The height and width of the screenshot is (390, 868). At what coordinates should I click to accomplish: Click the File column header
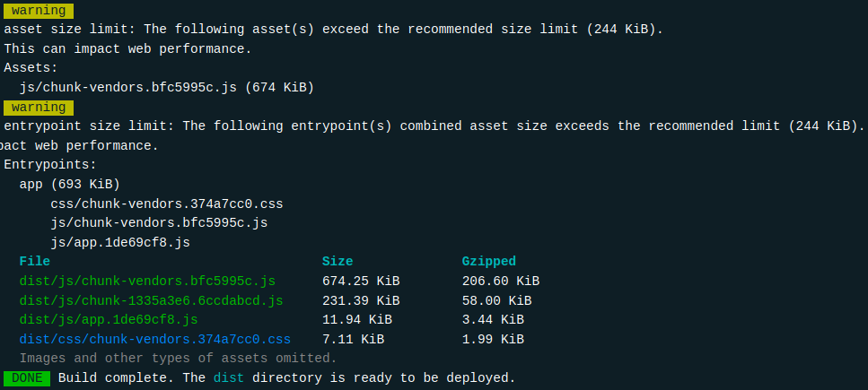click(34, 261)
